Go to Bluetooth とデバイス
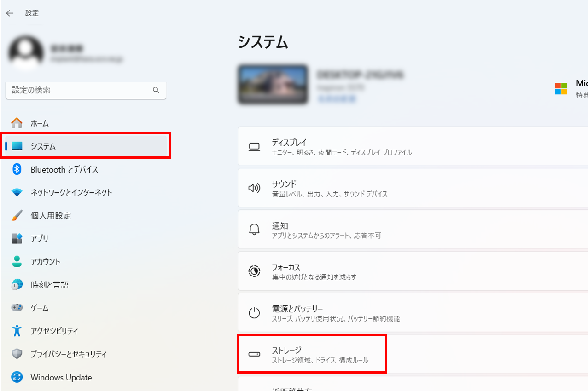588x391 pixels. 86,169
